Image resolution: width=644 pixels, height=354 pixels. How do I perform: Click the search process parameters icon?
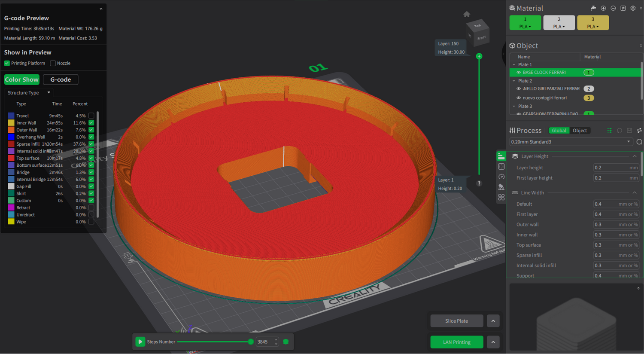[639, 142]
